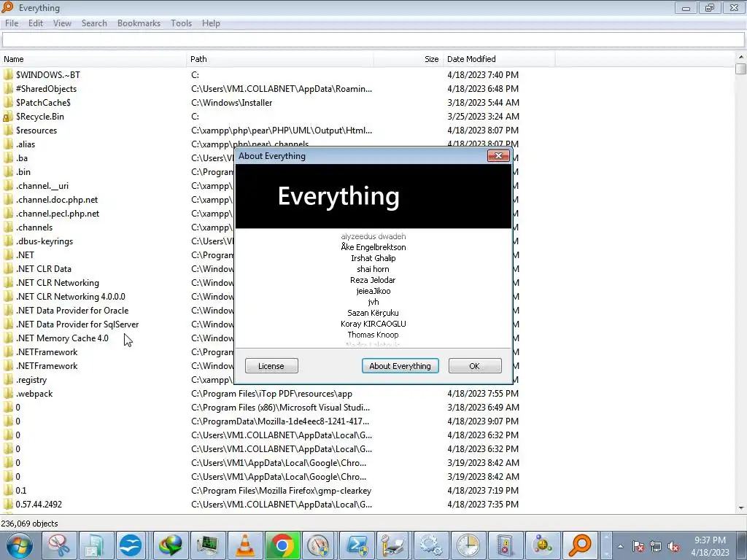This screenshot has height=560, width=747.
Task: Launch Snipping Tool from the taskbar
Action: pos(59,545)
